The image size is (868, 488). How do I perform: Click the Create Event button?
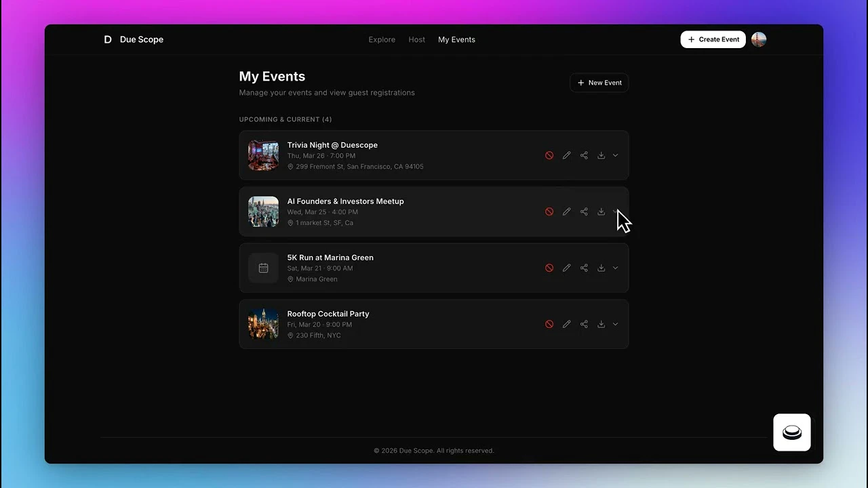[x=713, y=39]
